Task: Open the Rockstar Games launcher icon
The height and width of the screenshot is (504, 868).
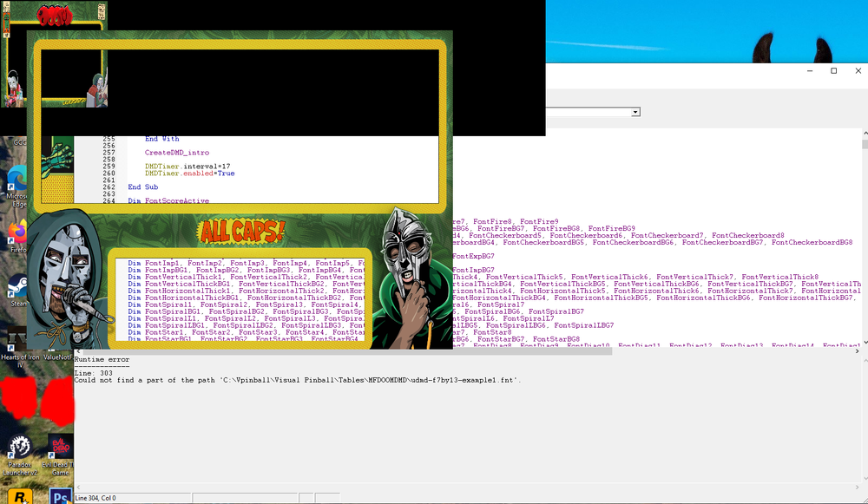Action: [19, 496]
